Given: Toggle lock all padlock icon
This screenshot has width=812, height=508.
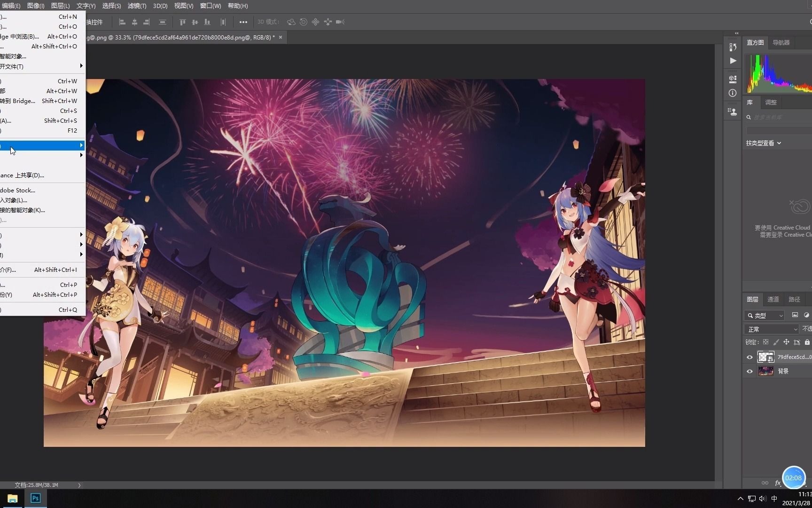Looking at the screenshot, I should [x=807, y=342].
